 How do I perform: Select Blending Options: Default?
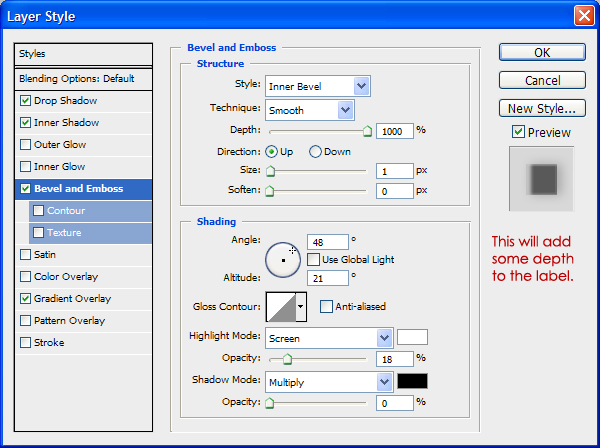pyautogui.click(x=83, y=79)
